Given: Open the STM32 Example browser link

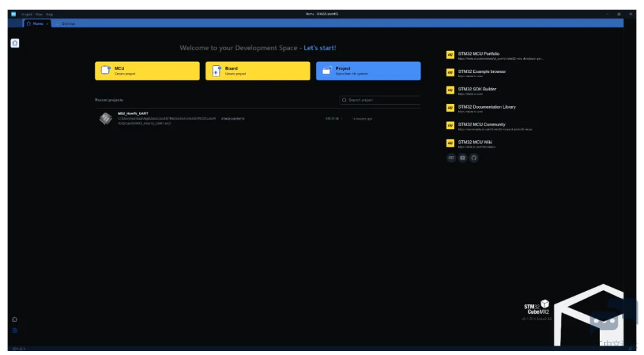Looking at the screenshot, I should click(x=481, y=72).
